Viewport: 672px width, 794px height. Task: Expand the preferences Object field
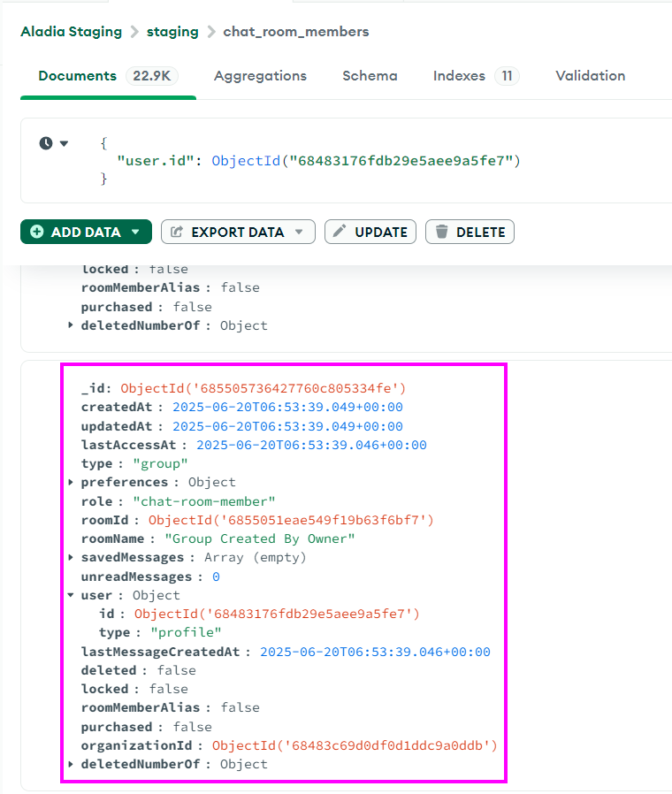(x=71, y=482)
